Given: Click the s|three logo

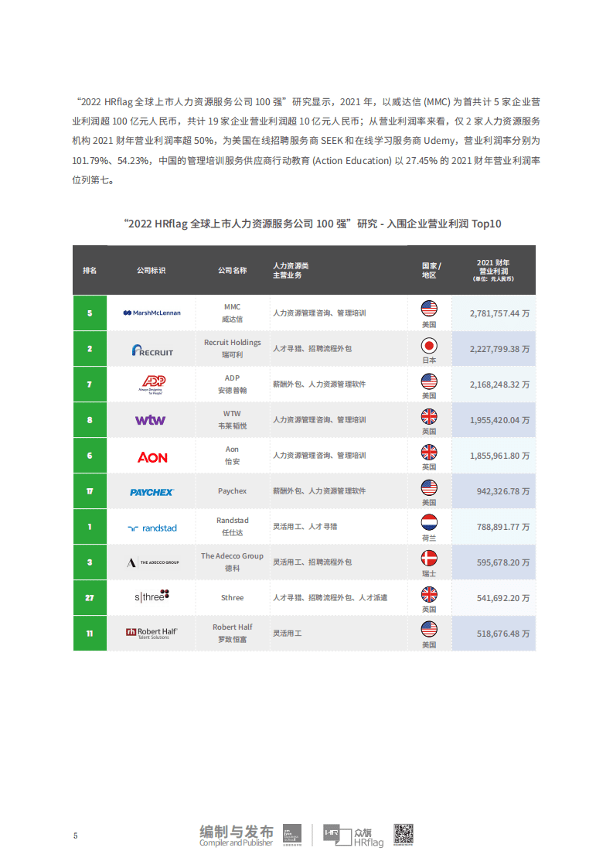Looking at the screenshot, I should point(152,596).
